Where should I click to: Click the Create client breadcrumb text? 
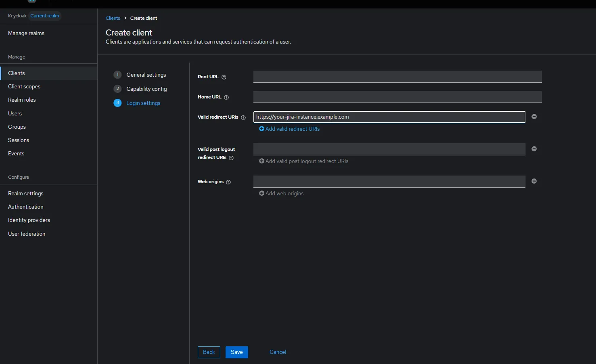point(144,18)
